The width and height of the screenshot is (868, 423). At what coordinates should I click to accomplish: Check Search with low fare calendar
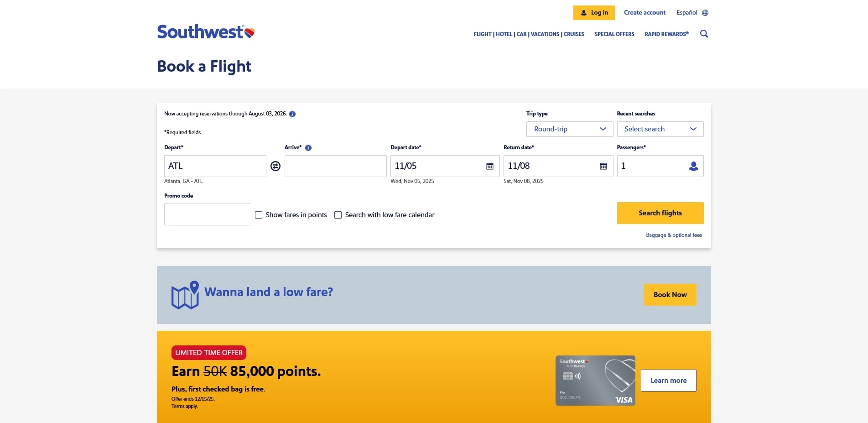tap(338, 215)
